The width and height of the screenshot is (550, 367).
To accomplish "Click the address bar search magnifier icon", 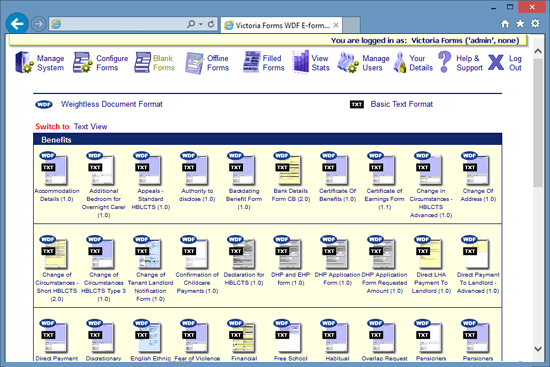I will (191, 24).
